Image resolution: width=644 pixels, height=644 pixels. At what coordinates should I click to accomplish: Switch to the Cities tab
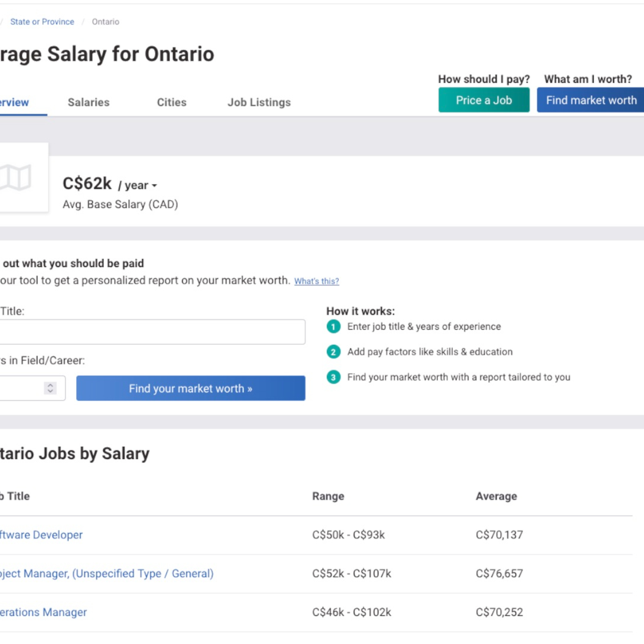[x=172, y=102]
